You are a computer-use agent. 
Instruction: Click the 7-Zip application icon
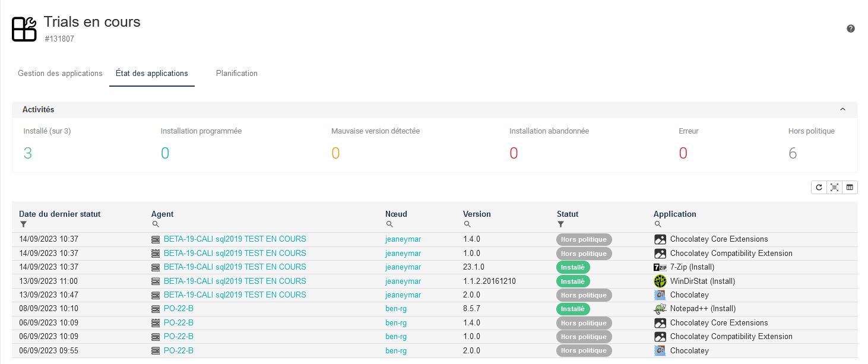[x=660, y=267]
